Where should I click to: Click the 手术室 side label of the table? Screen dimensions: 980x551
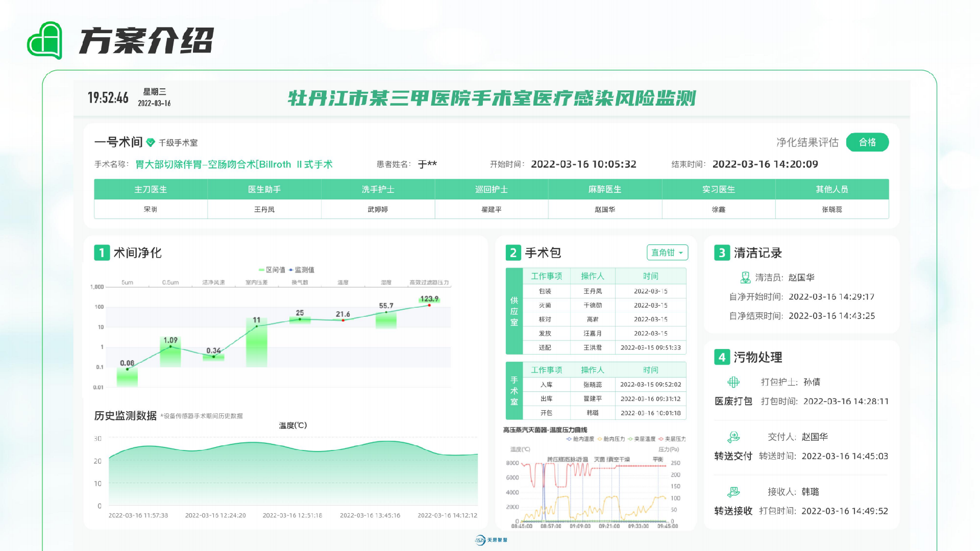tap(514, 391)
